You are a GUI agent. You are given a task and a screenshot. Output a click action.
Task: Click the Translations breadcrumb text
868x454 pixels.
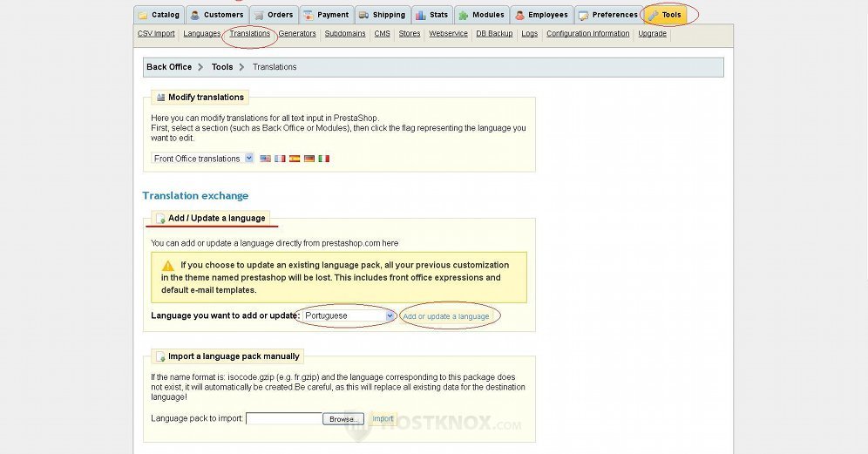click(x=275, y=67)
